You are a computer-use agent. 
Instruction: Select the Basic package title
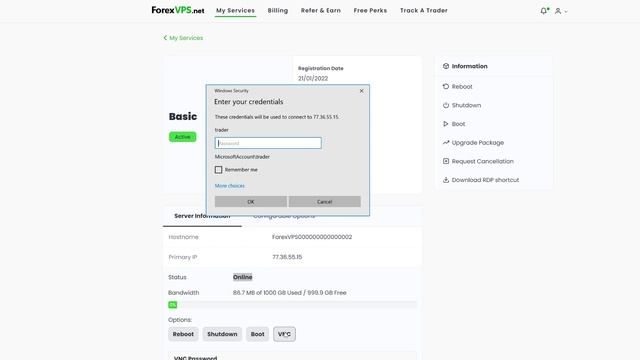coord(183,116)
